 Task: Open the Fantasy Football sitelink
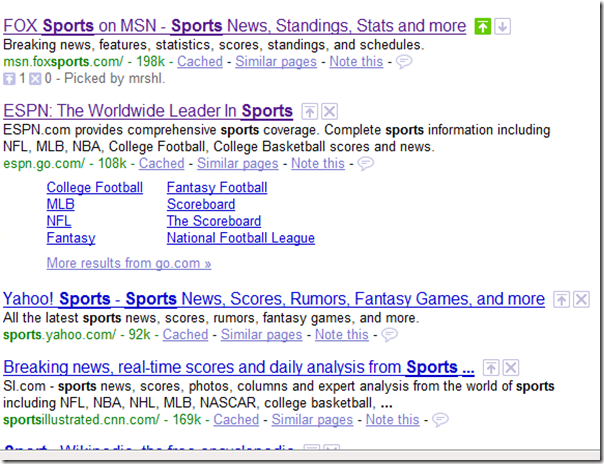tap(217, 188)
